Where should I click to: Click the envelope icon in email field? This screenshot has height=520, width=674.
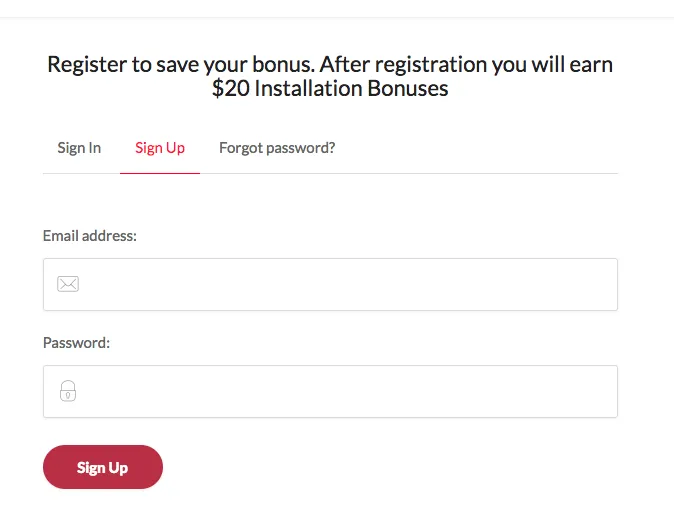tap(68, 284)
